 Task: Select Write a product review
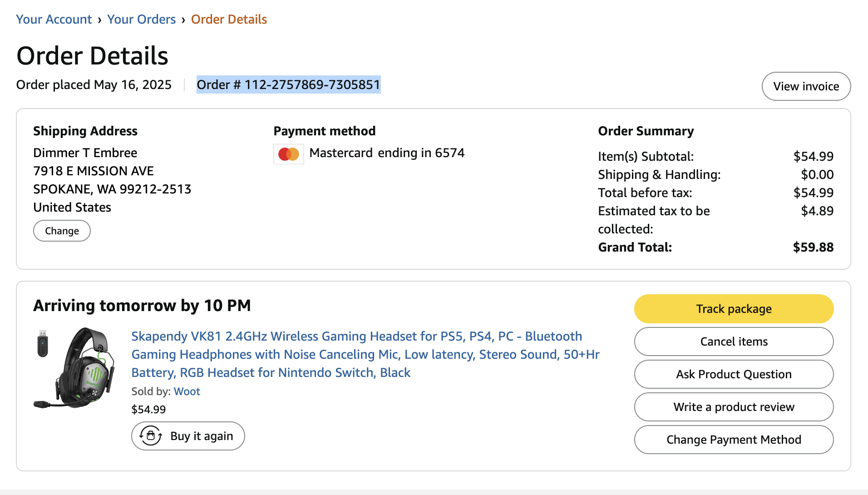coord(734,407)
